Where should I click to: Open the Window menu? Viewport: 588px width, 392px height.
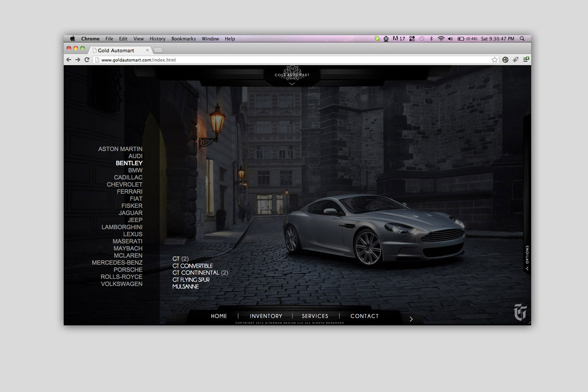click(211, 39)
